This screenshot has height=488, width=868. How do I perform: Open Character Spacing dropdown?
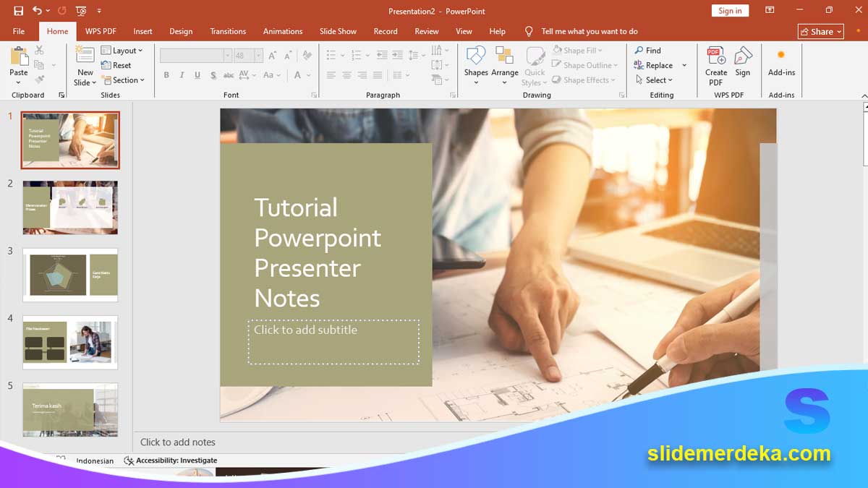[x=247, y=75]
